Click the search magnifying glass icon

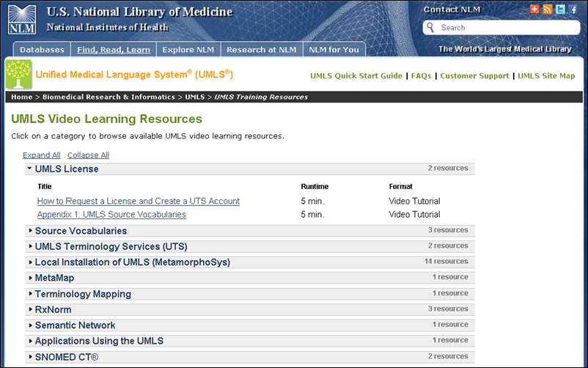tap(431, 27)
